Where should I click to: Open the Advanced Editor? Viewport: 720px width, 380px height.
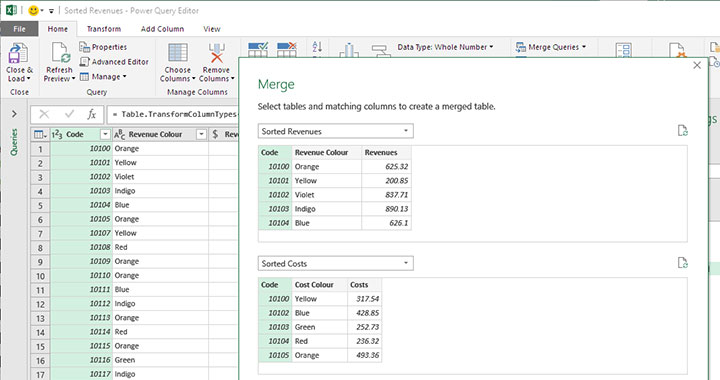click(114, 61)
